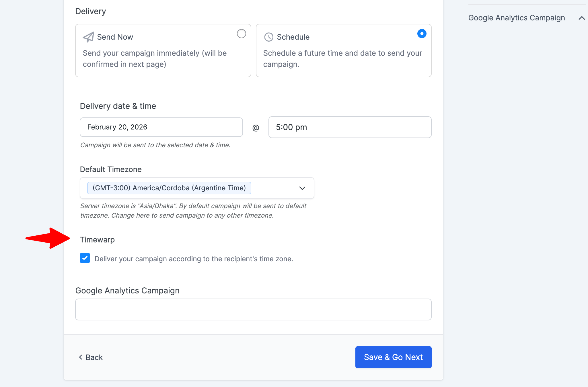Click the Save & Go Next button
Screen dimensions: 588x387
click(x=393, y=357)
